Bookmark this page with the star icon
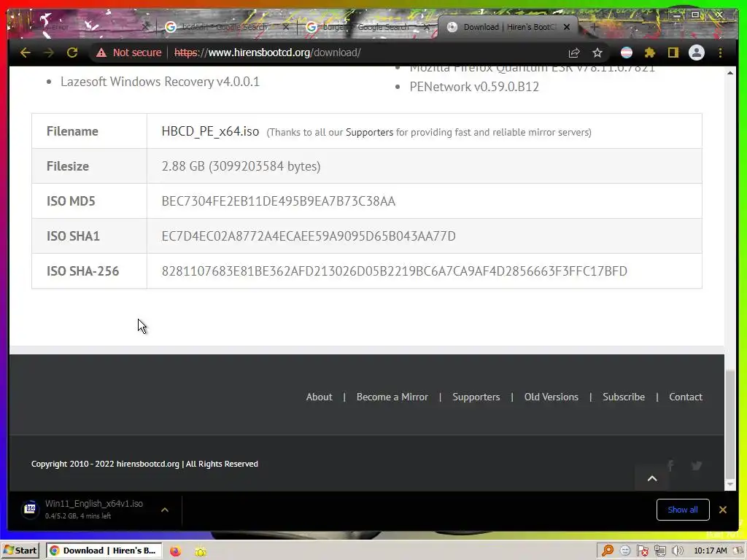 (597, 52)
